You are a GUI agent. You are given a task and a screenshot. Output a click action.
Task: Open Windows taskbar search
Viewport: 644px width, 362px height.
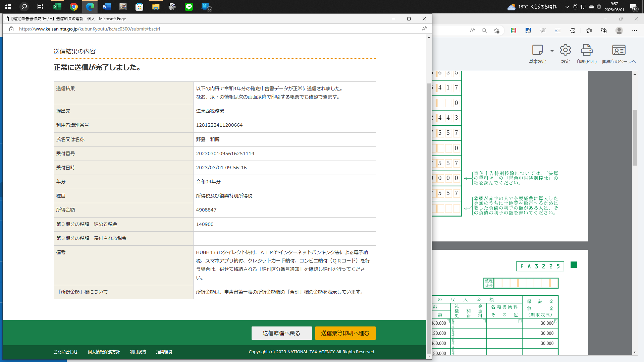(24, 7)
